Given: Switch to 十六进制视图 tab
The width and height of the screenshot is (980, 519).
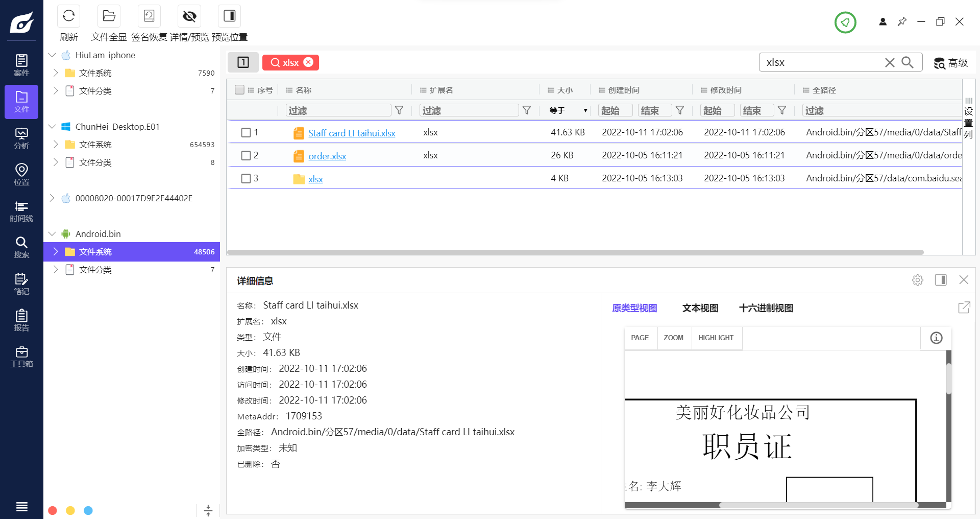Looking at the screenshot, I should [766, 308].
